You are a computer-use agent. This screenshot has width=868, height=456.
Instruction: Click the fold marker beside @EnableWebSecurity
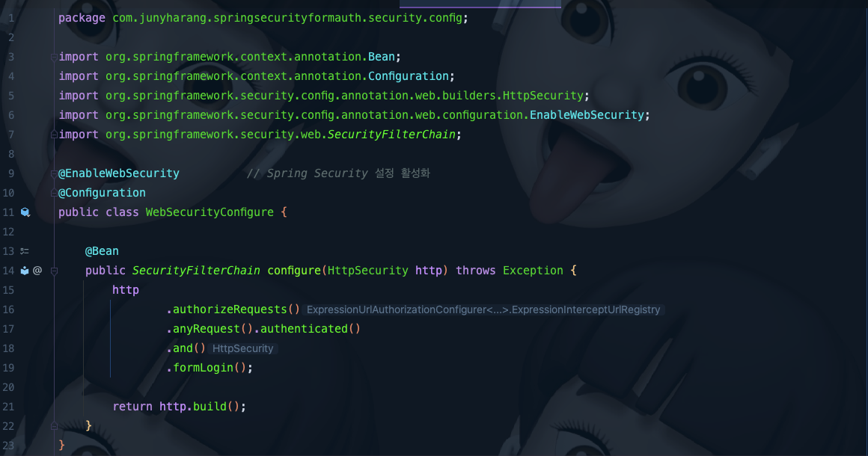pyautogui.click(x=54, y=173)
